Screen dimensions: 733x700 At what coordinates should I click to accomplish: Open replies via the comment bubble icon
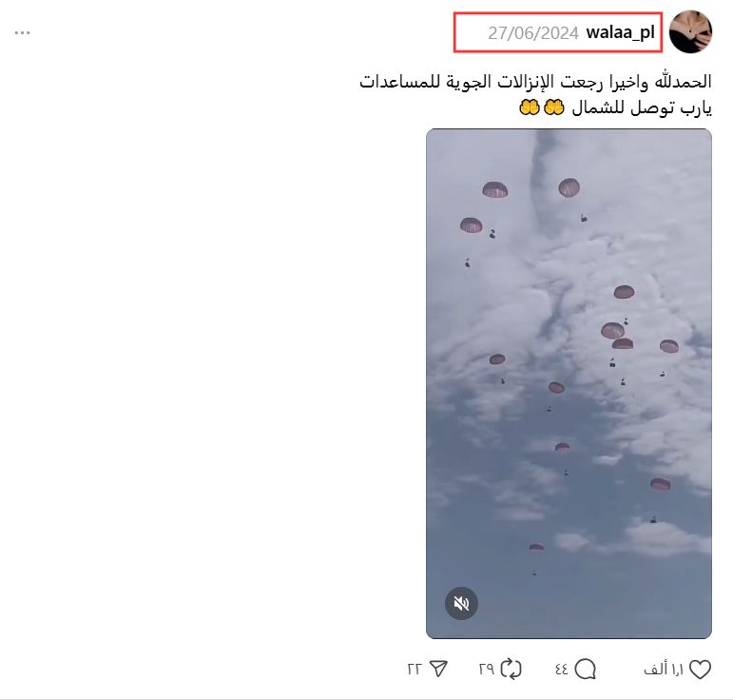[x=586, y=670]
